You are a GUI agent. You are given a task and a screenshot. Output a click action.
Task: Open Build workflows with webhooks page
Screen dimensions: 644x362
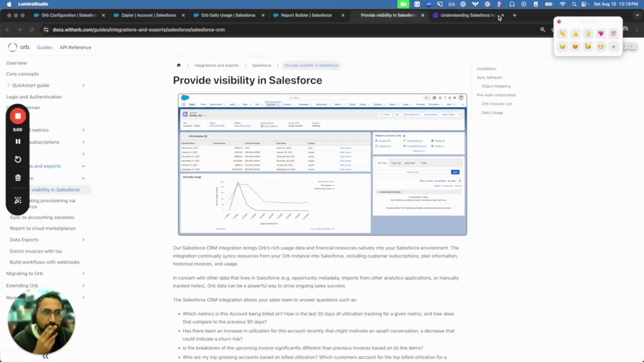45,262
